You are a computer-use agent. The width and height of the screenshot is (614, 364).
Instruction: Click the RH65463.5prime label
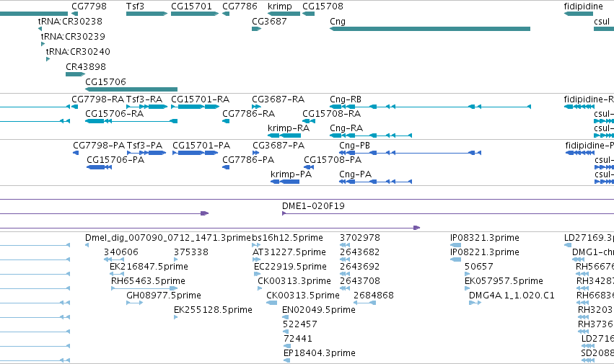[x=148, y=281]
